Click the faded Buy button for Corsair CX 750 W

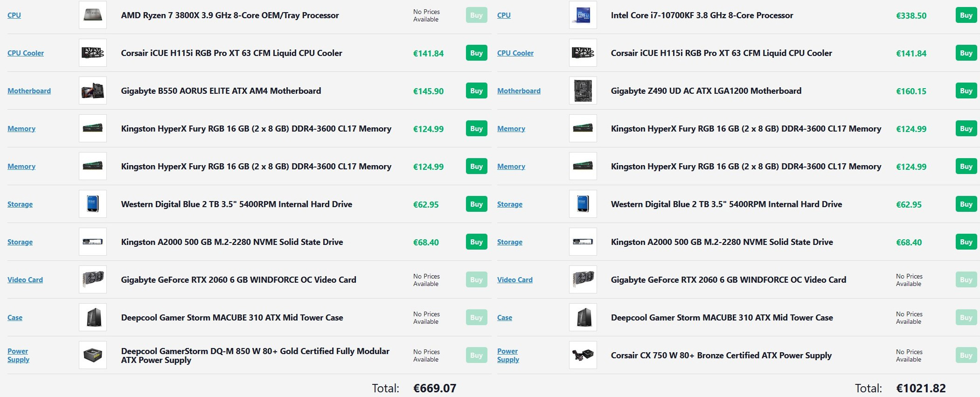966,355
